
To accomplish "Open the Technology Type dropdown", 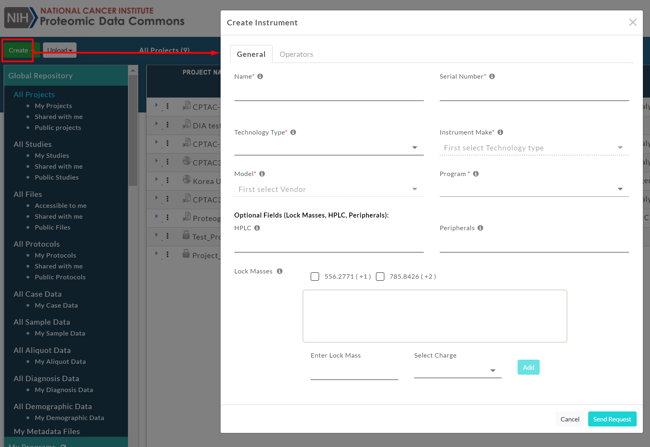I will point(328,148).
